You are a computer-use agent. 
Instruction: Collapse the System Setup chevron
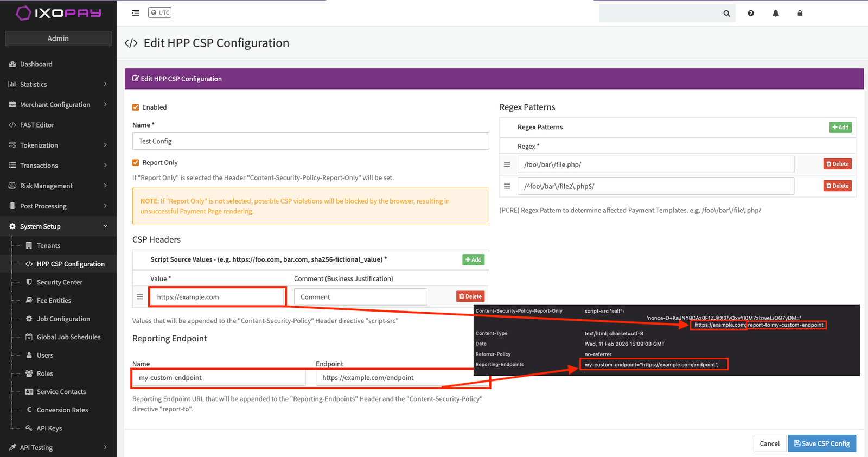coord(105,226)
